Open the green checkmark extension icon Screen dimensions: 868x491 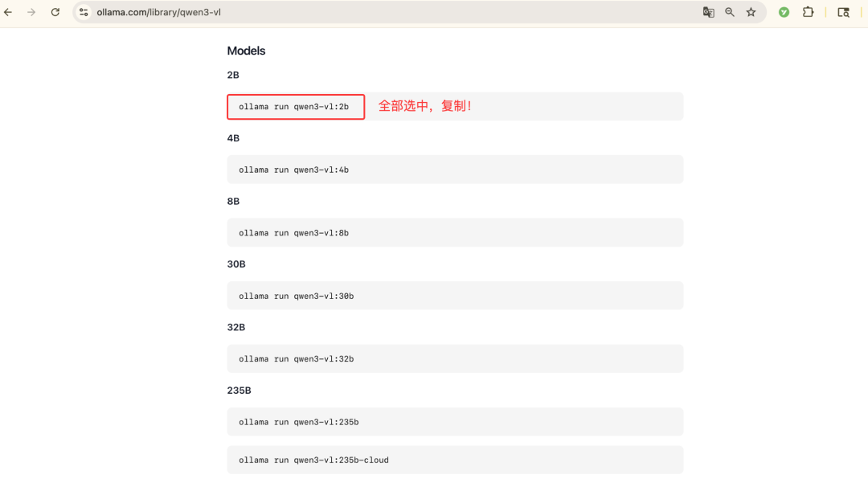click(x=784, y=12)
